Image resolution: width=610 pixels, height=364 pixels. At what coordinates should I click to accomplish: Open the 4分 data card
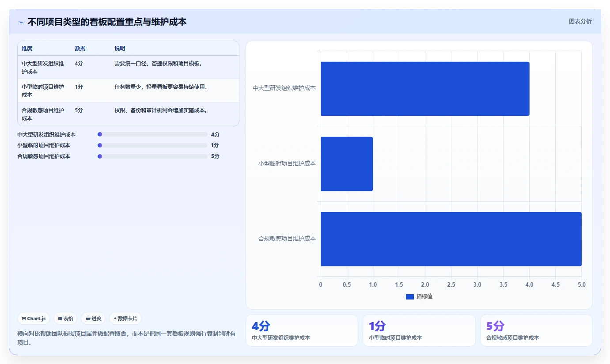[x=302, y=330]
